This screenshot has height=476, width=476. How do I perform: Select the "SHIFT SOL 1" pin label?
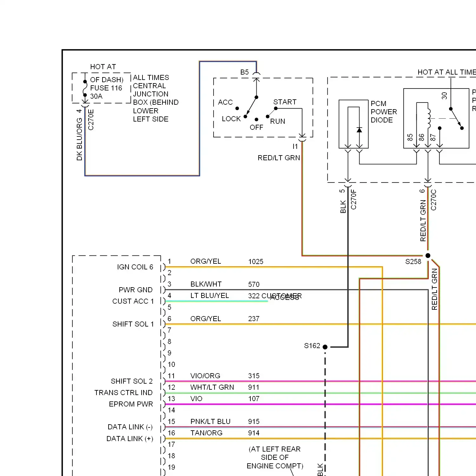point(133,324)
